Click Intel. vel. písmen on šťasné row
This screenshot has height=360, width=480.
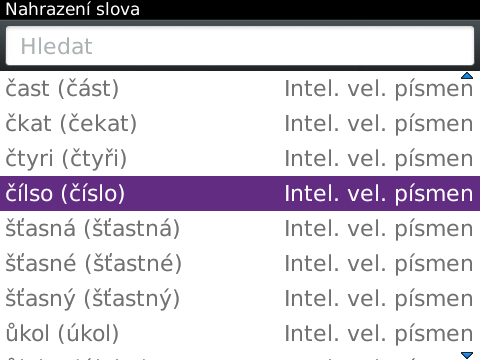tap(379, 264)
